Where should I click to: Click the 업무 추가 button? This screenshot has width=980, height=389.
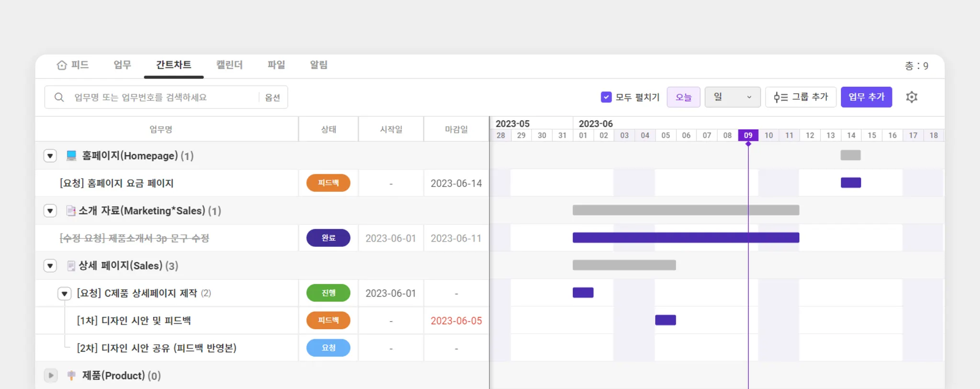point(867,97)
